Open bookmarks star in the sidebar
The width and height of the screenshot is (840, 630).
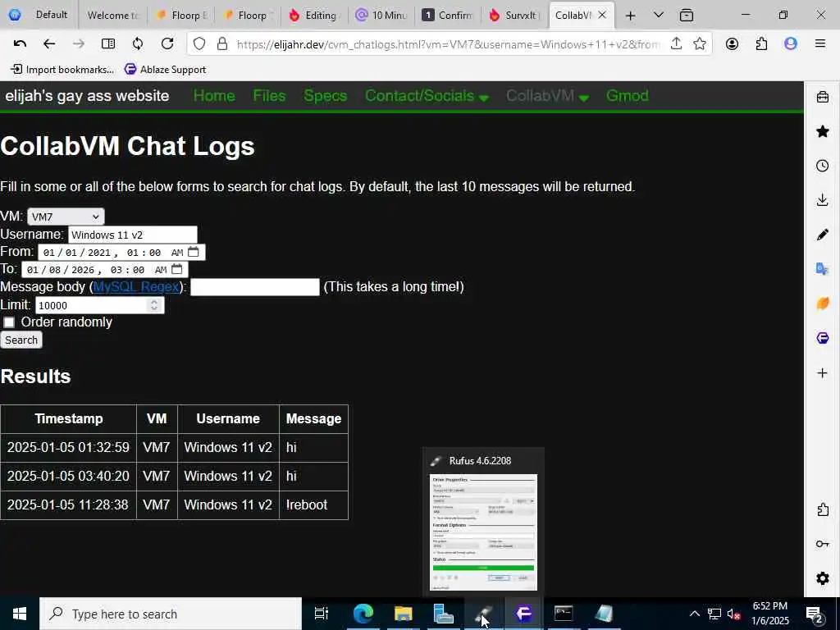[x=822, y=131]
